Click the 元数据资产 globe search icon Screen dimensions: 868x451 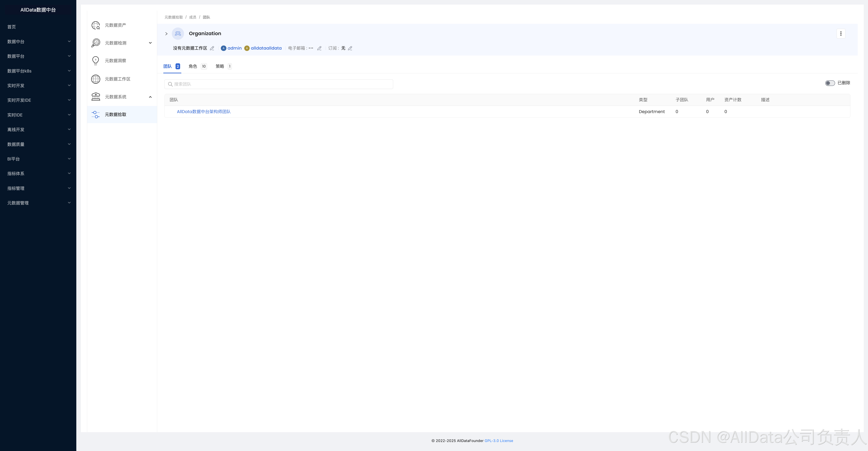[x=96, y=25]
